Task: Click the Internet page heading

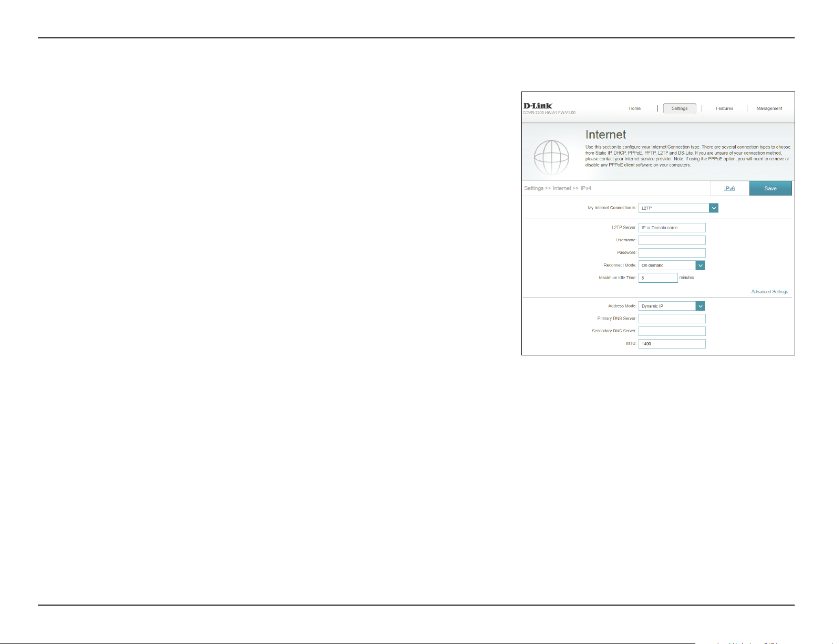Action: [x=606, y=135]
